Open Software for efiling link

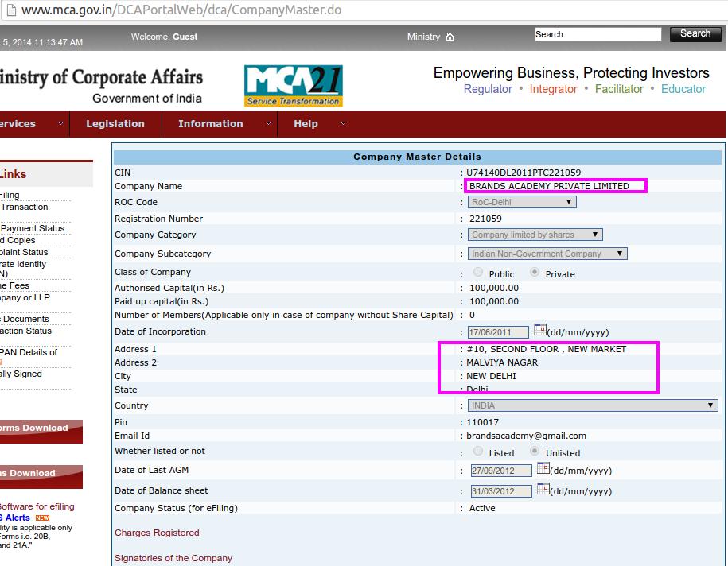coord(37,506)
